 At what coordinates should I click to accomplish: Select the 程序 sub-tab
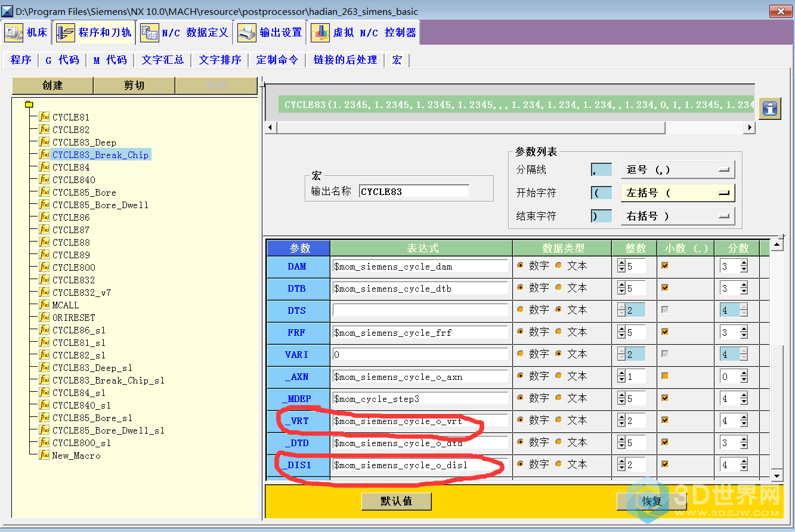(21, 60)
